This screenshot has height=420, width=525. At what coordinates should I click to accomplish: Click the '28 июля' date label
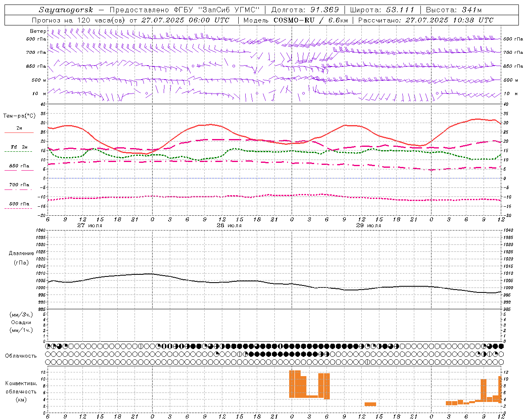pyautogui.click(x=229, y=226)
